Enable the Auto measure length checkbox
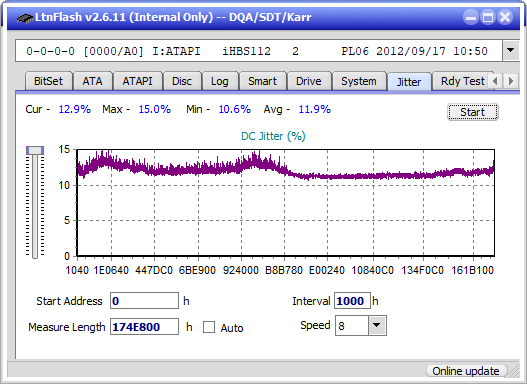 (x=209, y=327)
